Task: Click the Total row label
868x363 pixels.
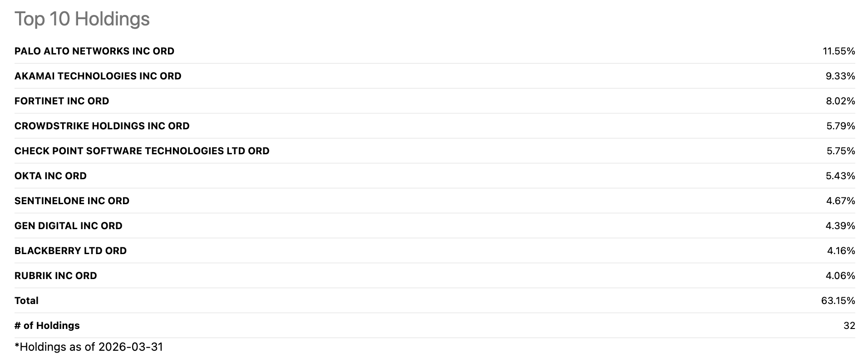Action: click(26, 301)
